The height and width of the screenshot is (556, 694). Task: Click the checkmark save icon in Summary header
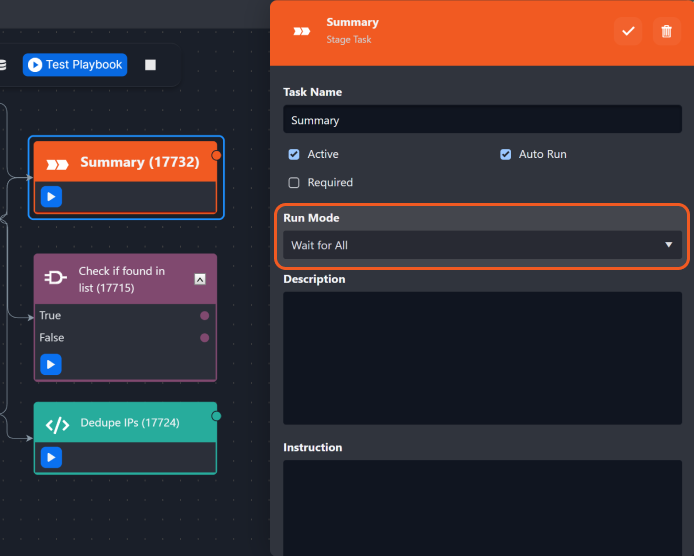point(628,31)
